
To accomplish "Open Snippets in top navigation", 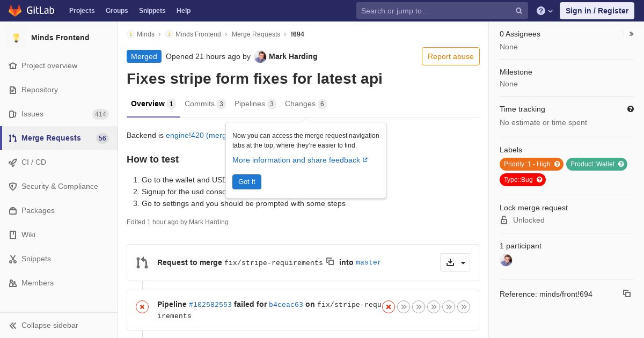I will 152,11.
